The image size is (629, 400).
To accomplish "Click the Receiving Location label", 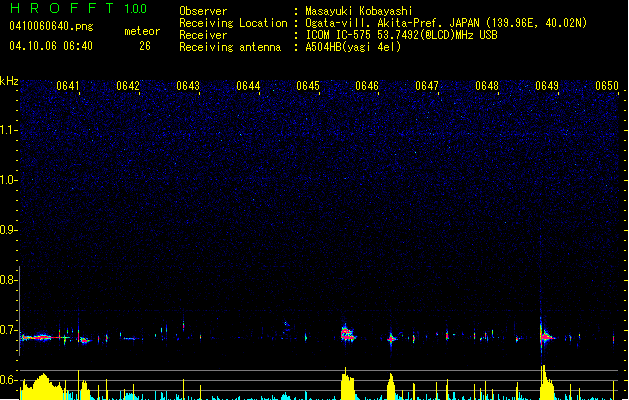I will click(x=233, y=23).
